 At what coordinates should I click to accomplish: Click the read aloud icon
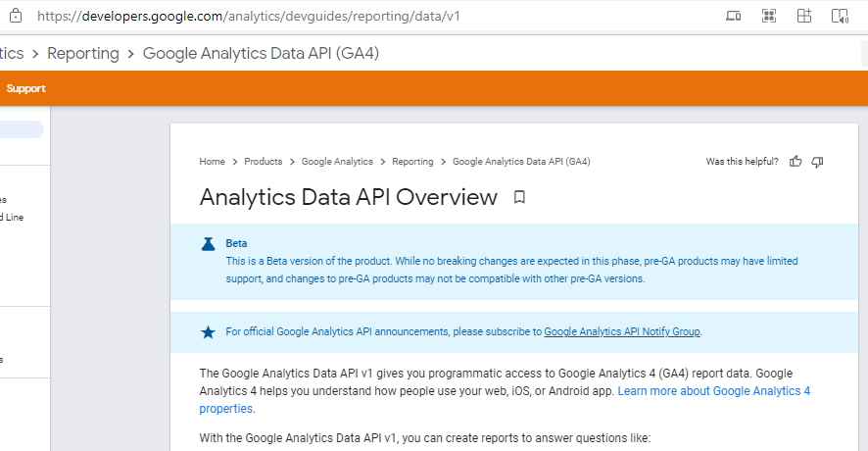pos(840,16)
